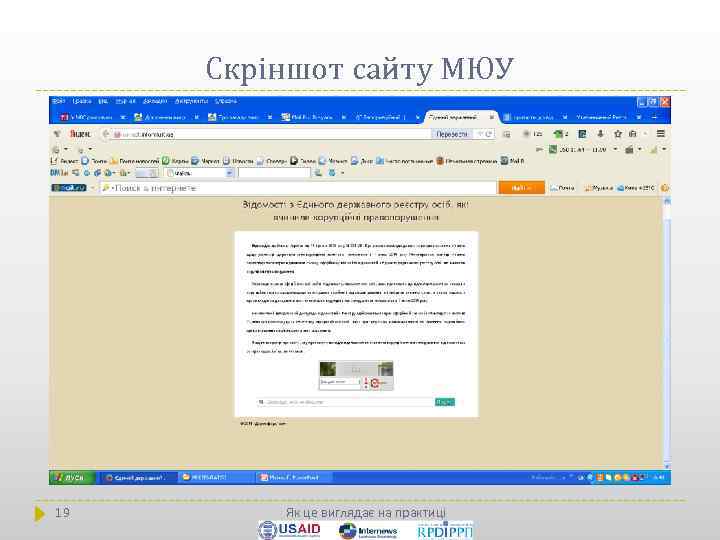The image size is (720, 540).
Task: Open a new tab with plus button
Action: coord(654,117)
